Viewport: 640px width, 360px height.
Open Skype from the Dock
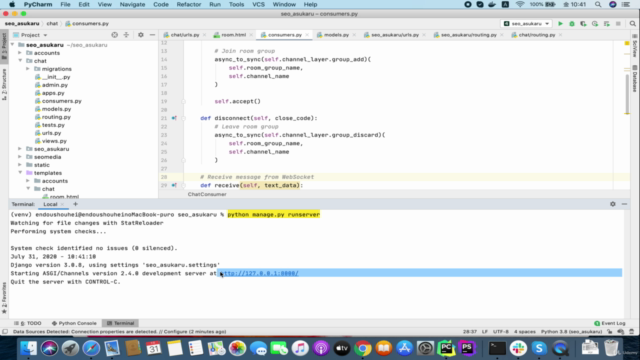coord(539,348)
